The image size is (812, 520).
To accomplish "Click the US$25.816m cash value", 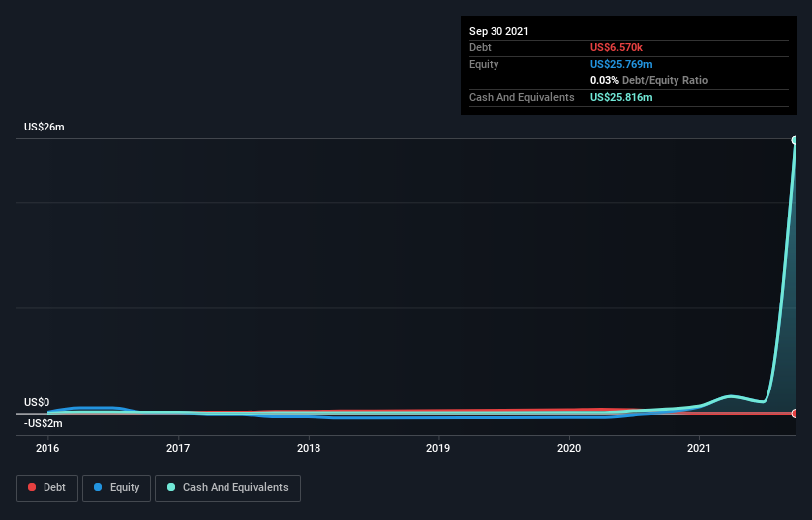I will (621, 97).
